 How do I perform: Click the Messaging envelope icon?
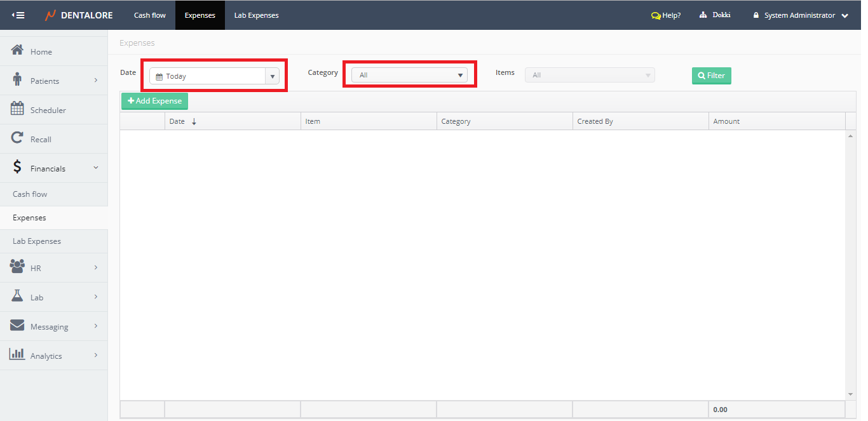point(17,326)
